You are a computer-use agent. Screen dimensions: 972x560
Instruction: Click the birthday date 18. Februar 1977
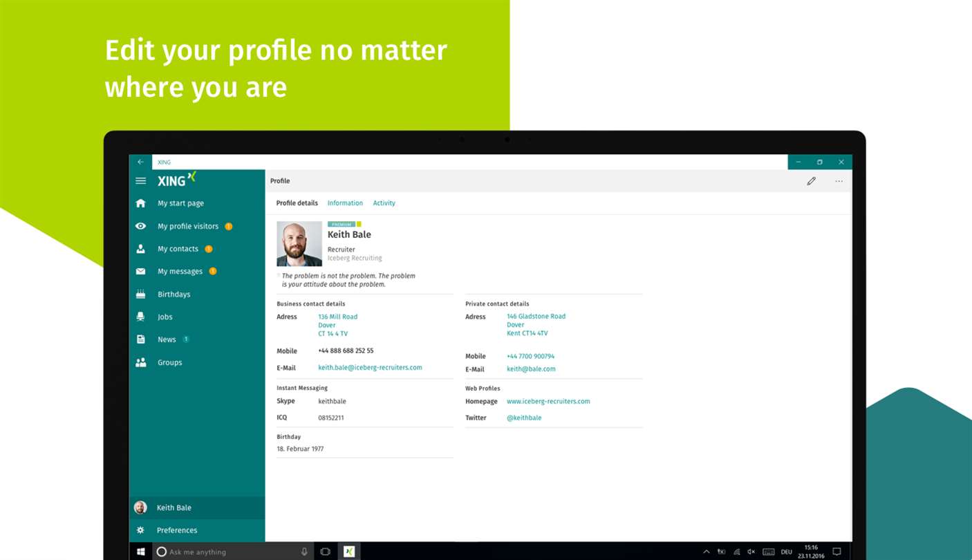[x=300, y=449]
